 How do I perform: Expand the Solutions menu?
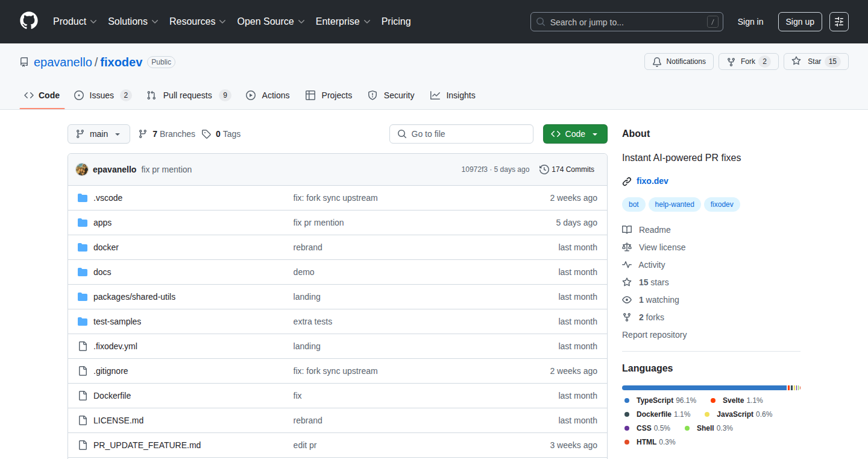(133, 21)
